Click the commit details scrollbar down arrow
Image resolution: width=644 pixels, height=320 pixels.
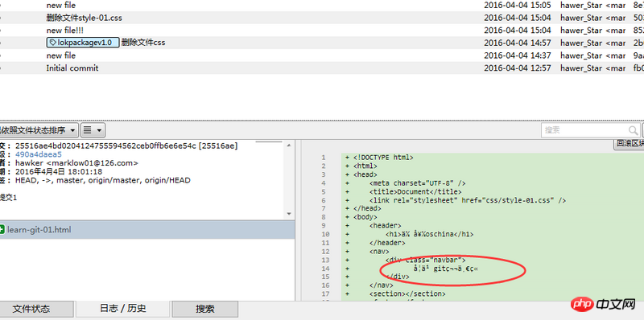click(x=289, y=214)
